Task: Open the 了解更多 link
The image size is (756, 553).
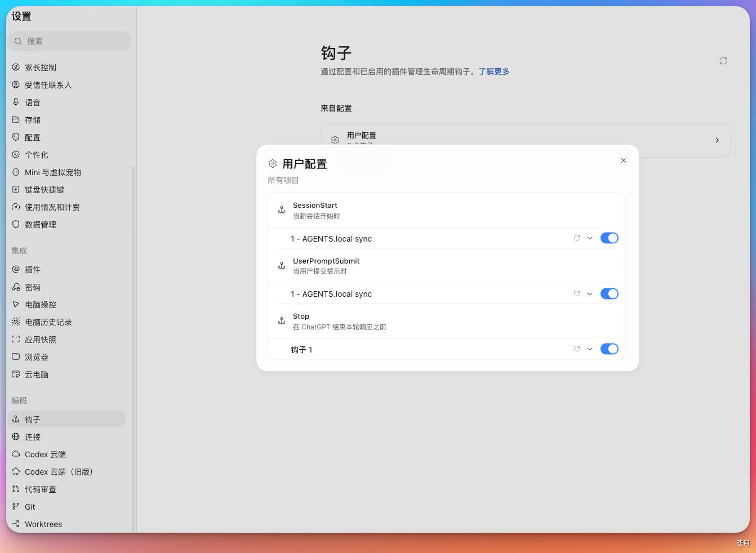Action: click(x=494, y=72)
